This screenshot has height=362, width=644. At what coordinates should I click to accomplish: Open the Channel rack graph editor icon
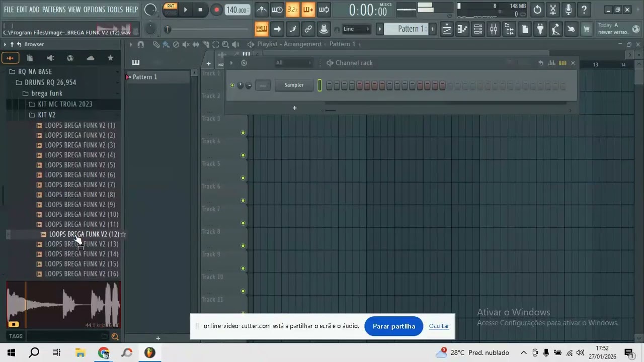(552, 63)
